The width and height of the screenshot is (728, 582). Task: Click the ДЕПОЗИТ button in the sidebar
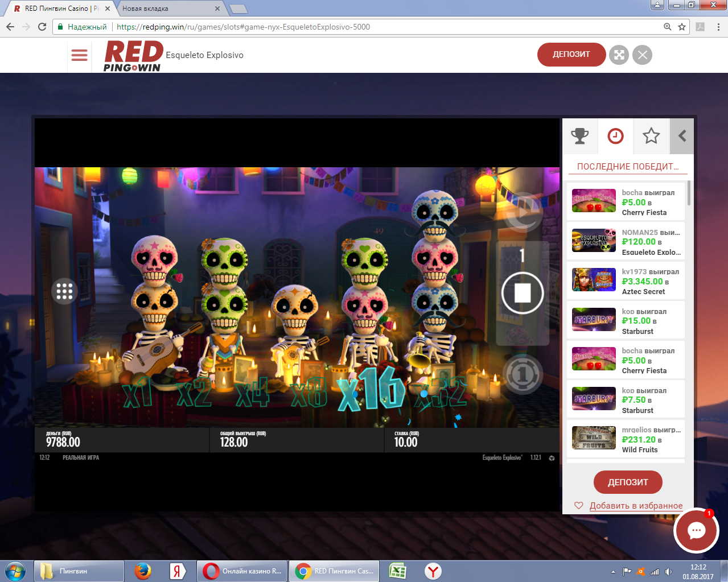[628, 482]
